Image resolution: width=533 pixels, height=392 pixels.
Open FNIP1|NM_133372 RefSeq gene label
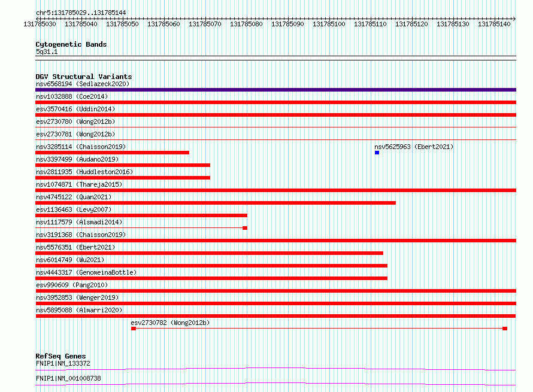click(63, 363)
